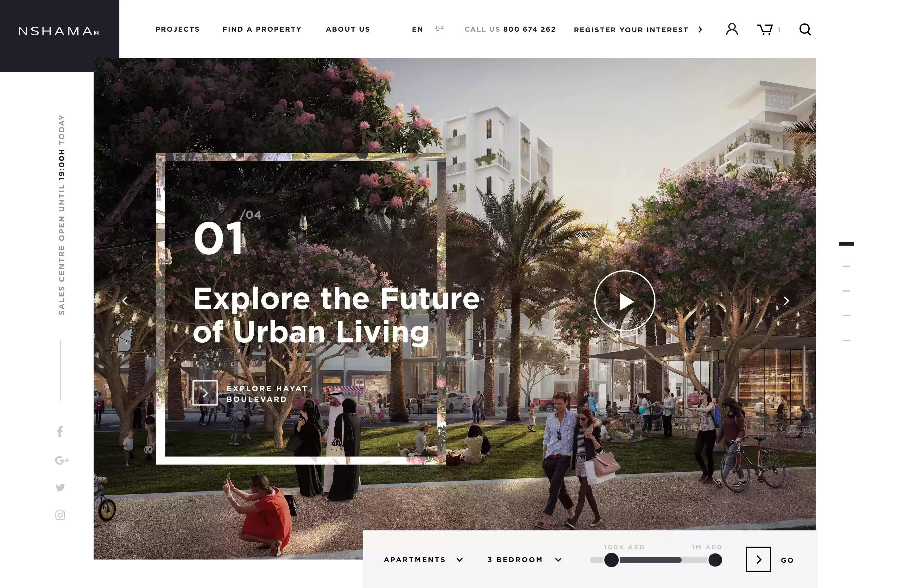The image size is (910, 588).
Task: Jump to second section indicator dash
Action: (846, 266)
